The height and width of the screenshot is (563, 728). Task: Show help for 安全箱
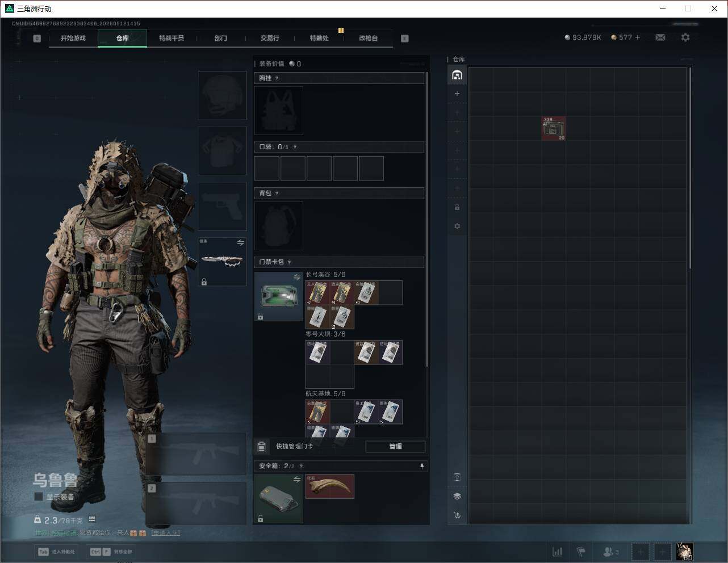301,466
